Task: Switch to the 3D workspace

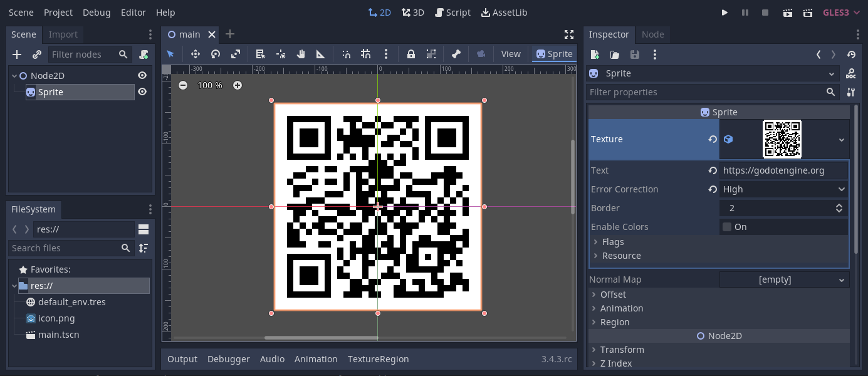Action: pyautogui.click(x=413, y=13)
